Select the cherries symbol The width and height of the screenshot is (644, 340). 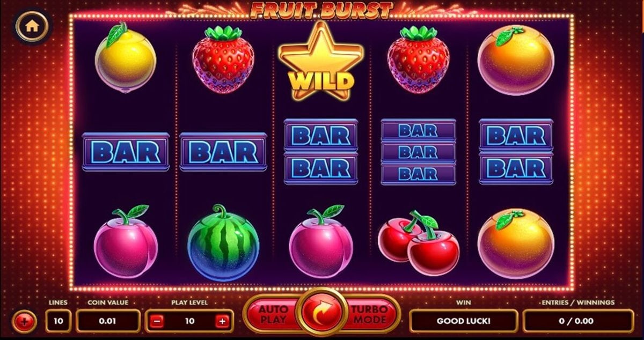point(419,242)
